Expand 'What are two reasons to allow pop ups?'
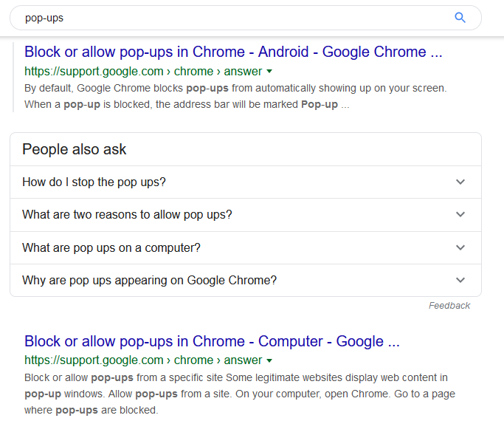 pos(127,215)
